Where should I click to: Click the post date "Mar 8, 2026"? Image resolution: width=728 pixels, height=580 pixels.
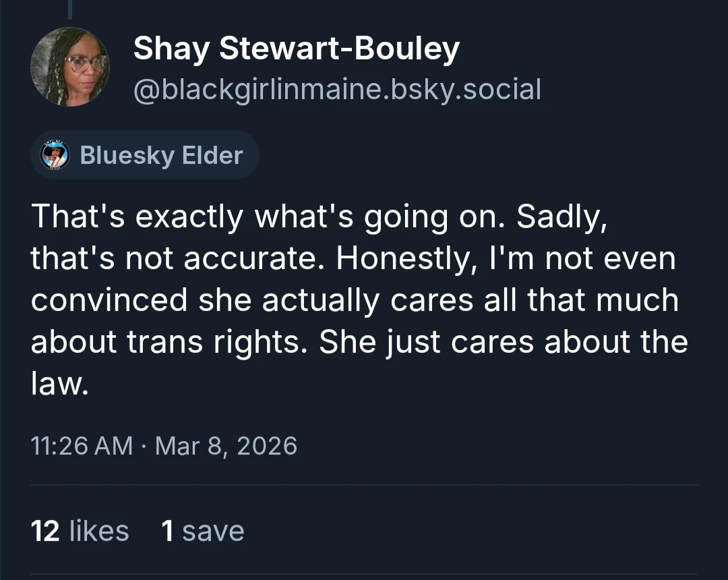pos(226,446)
